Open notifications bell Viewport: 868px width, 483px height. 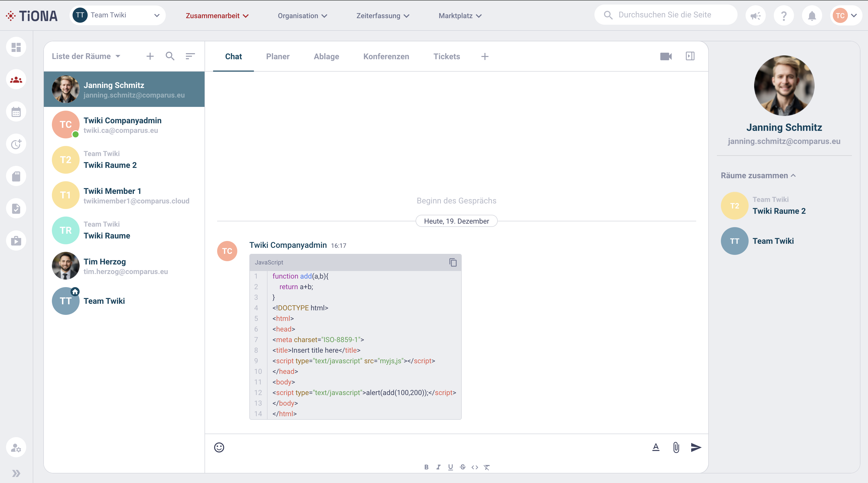tap(812, 16)
